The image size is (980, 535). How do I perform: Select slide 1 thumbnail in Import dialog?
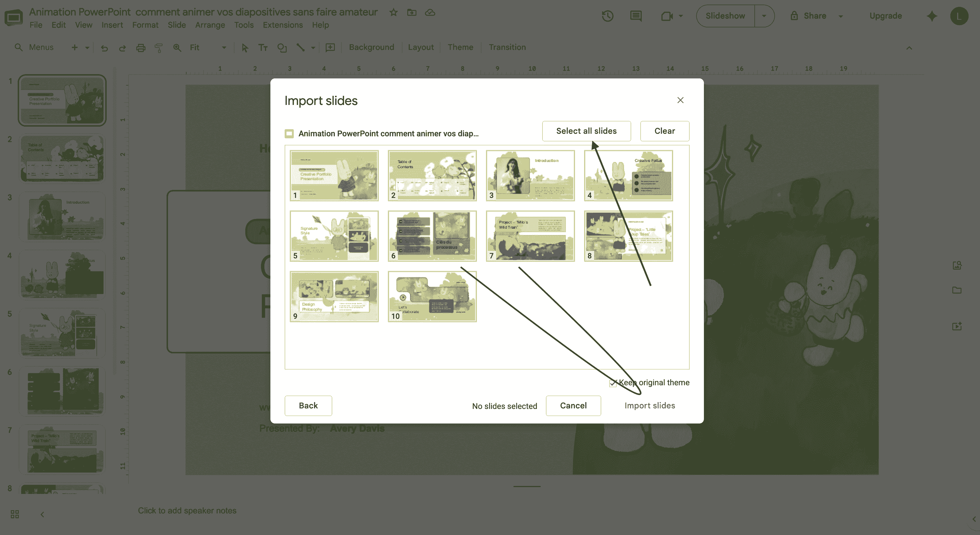click(x=334, y=175)
